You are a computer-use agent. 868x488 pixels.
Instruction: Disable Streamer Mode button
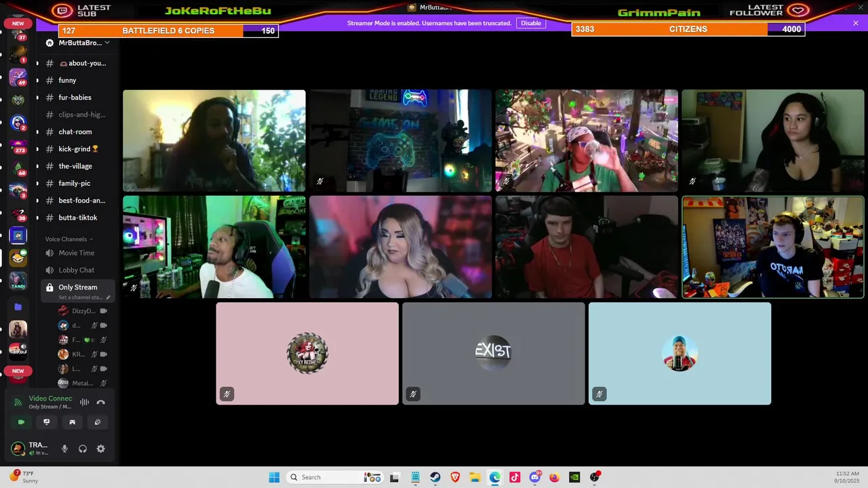coord(531,23)
